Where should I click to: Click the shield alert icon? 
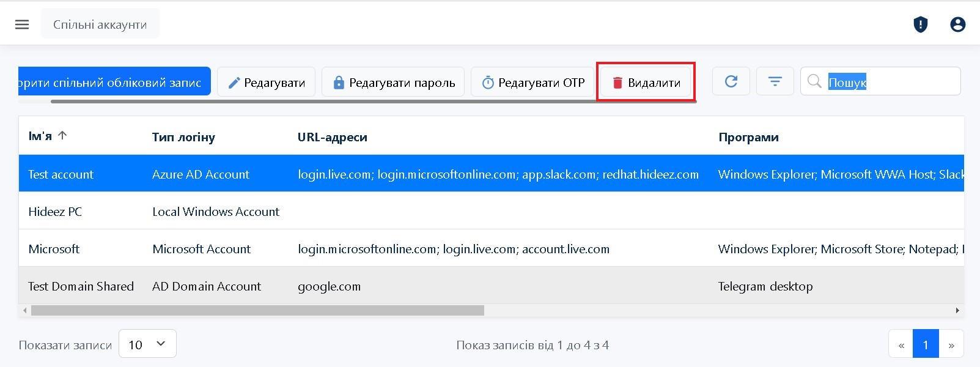(x=920, y=24)
